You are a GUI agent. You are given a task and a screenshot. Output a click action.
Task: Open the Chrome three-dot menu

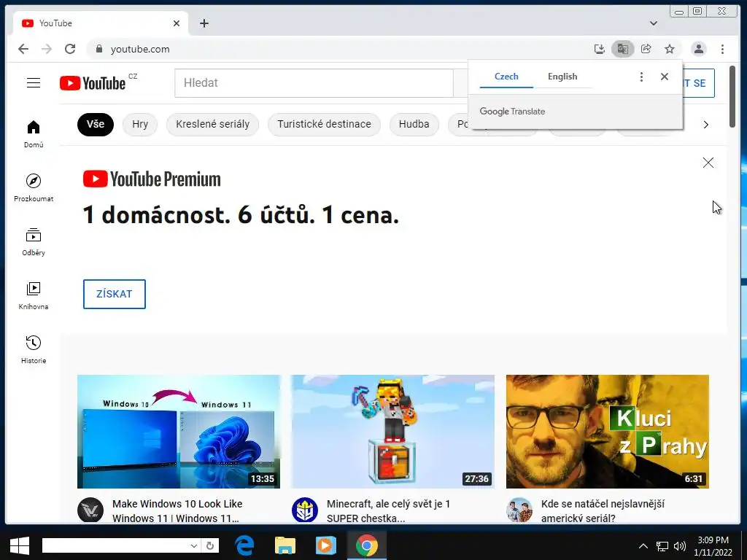click(x=722, y=49)
